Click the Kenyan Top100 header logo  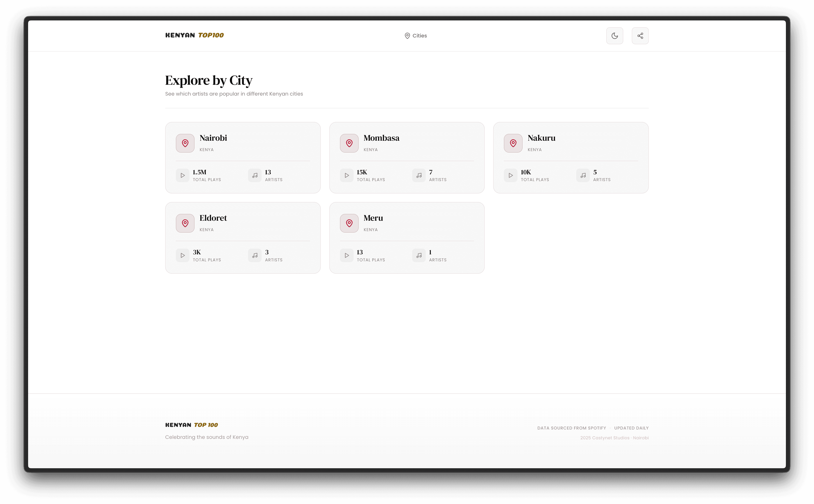(194, 35)
